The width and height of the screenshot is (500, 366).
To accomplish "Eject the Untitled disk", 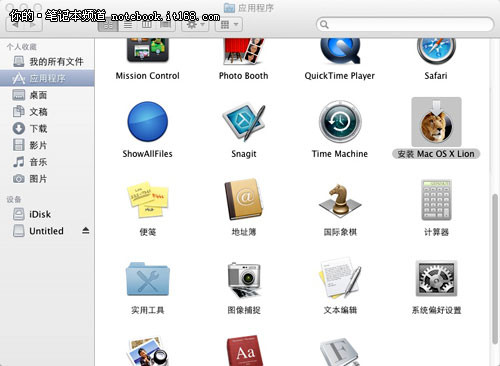I will click(x=86, y=230).
